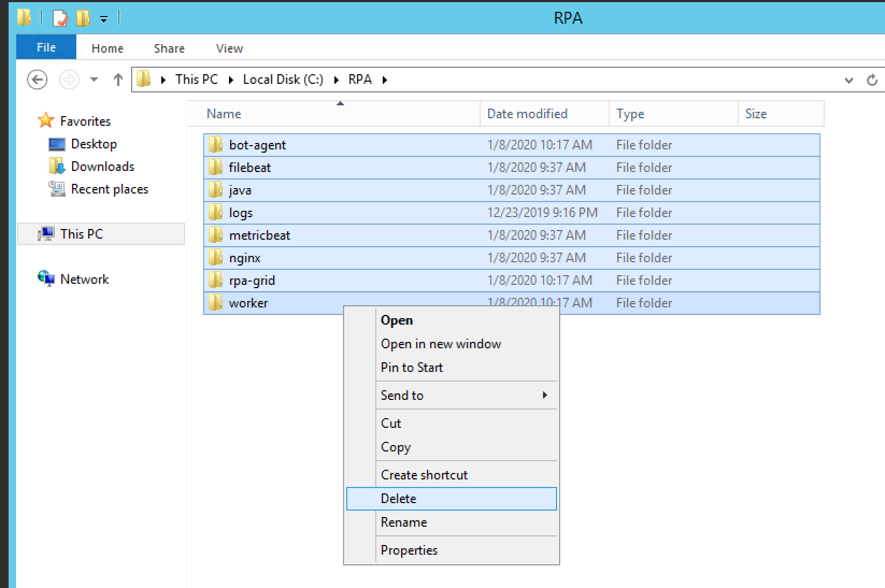Open the address bar history dropdown
885x588 pixels.
849,80
